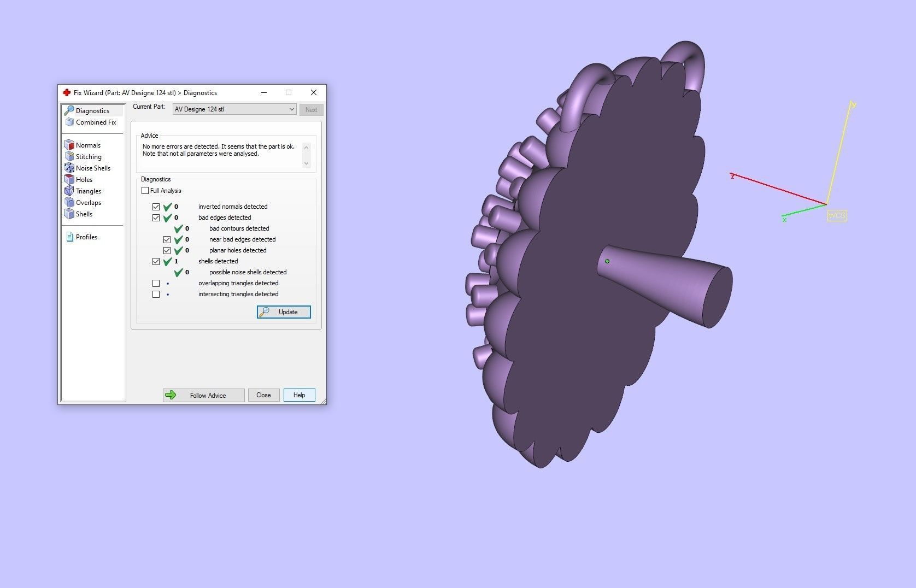Viewport: 916px width, 588px height.
Task: Click the Next button
Action: pos(311,110)
